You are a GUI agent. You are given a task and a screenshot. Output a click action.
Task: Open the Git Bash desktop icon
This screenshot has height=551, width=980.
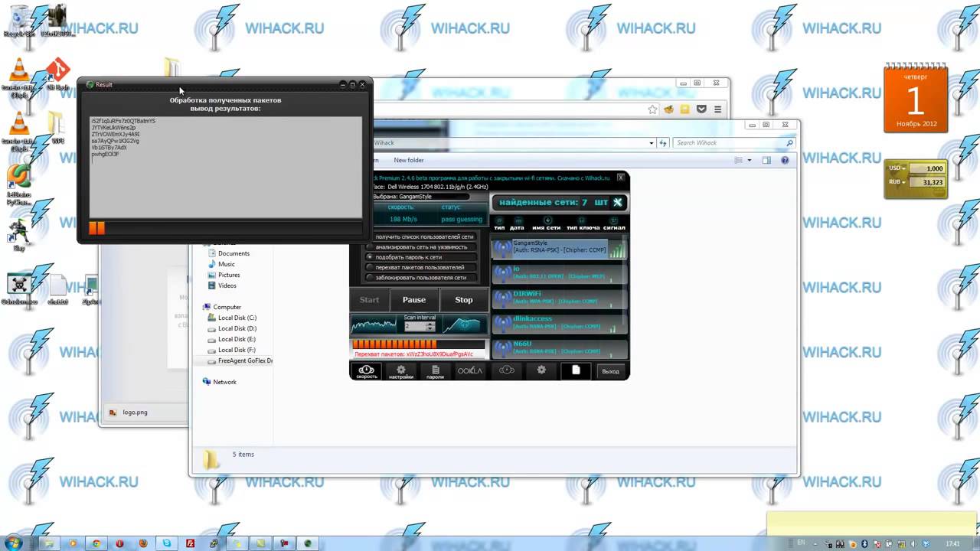[x=57, y=76]
